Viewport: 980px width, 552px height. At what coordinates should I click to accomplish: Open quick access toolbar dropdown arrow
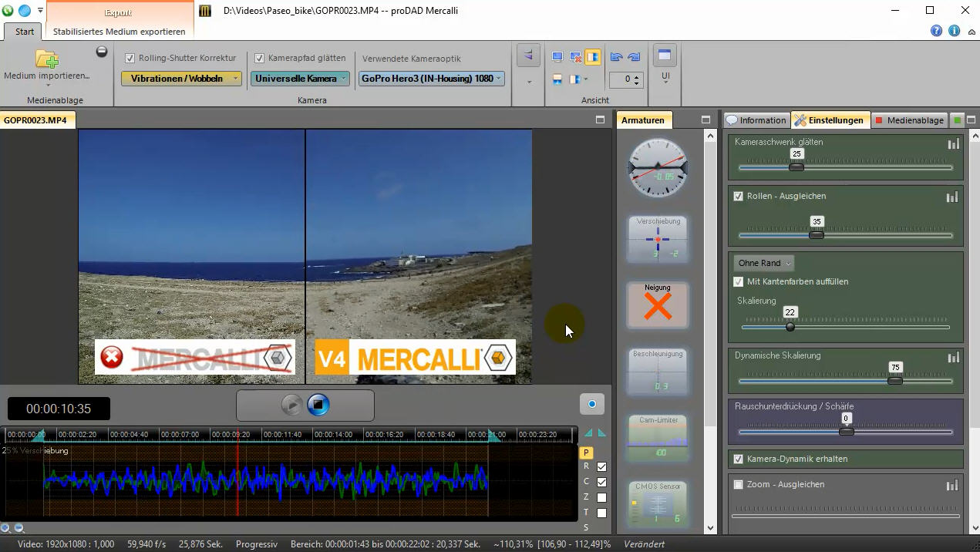coord(40,11)
